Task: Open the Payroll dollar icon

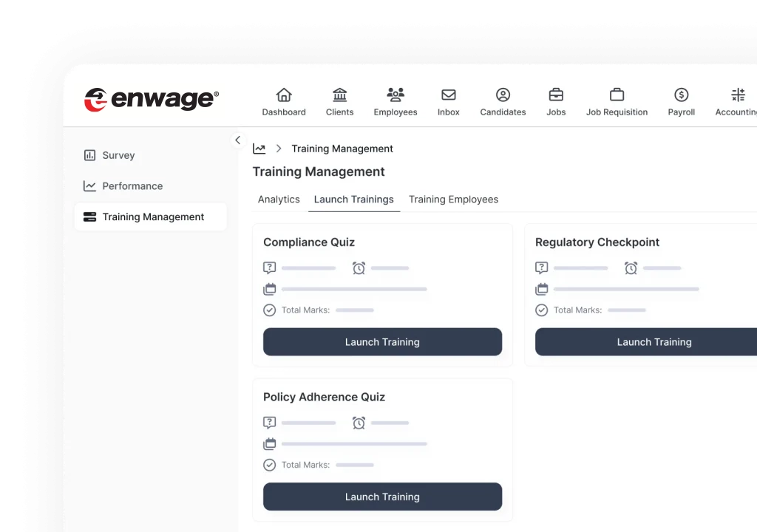Action: [681, 95]
